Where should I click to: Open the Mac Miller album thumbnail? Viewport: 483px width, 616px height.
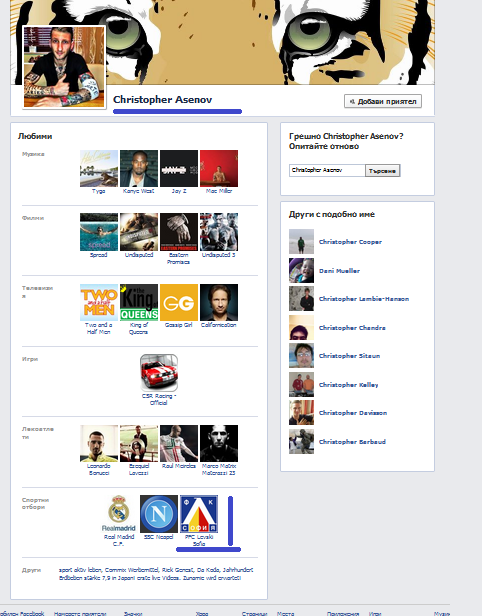[219, 168]
